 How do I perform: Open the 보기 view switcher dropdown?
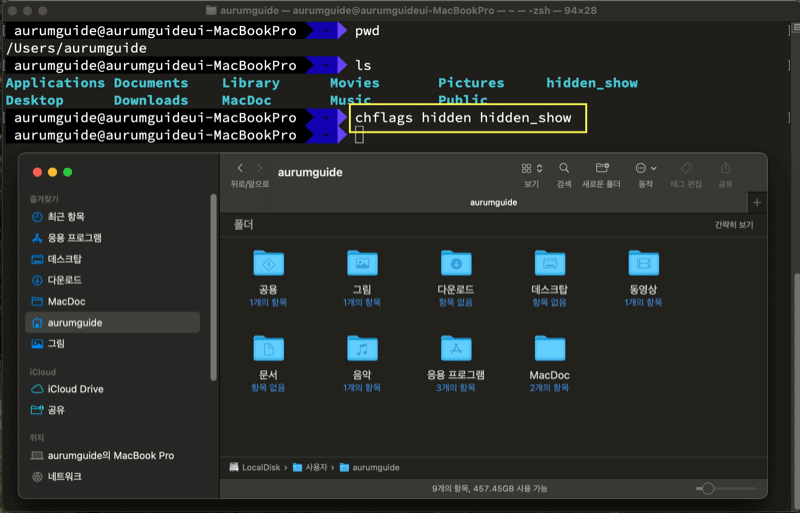pos(532,168)
